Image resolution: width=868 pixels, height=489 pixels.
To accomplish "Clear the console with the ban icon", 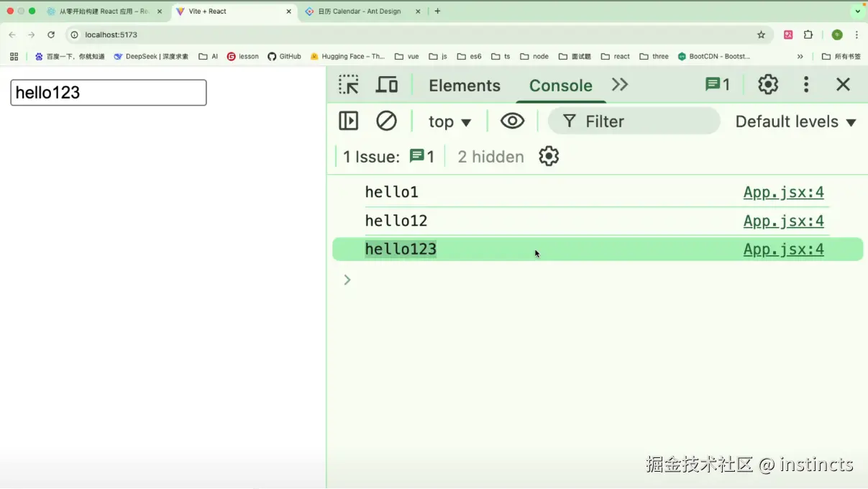I will 387,121.
